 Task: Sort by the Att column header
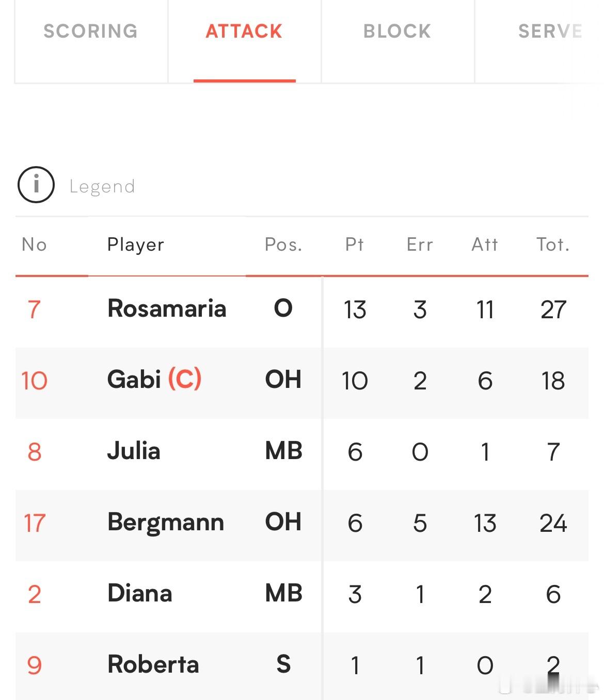(485, 244)
